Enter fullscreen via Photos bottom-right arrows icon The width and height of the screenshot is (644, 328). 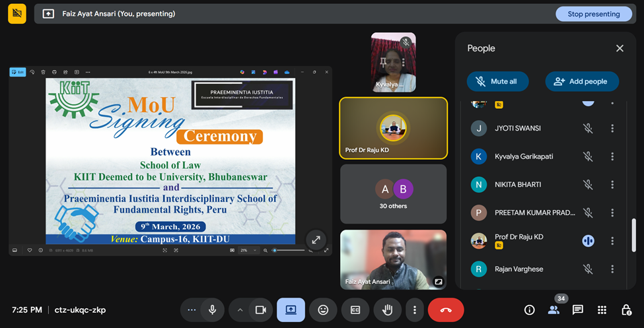[x=326, y=250]
